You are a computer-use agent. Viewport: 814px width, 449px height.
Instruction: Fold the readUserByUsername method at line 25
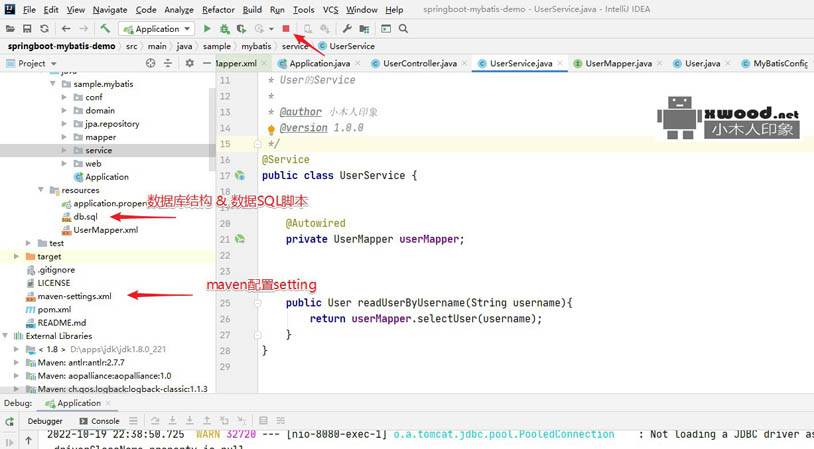[x=257, y=303]
